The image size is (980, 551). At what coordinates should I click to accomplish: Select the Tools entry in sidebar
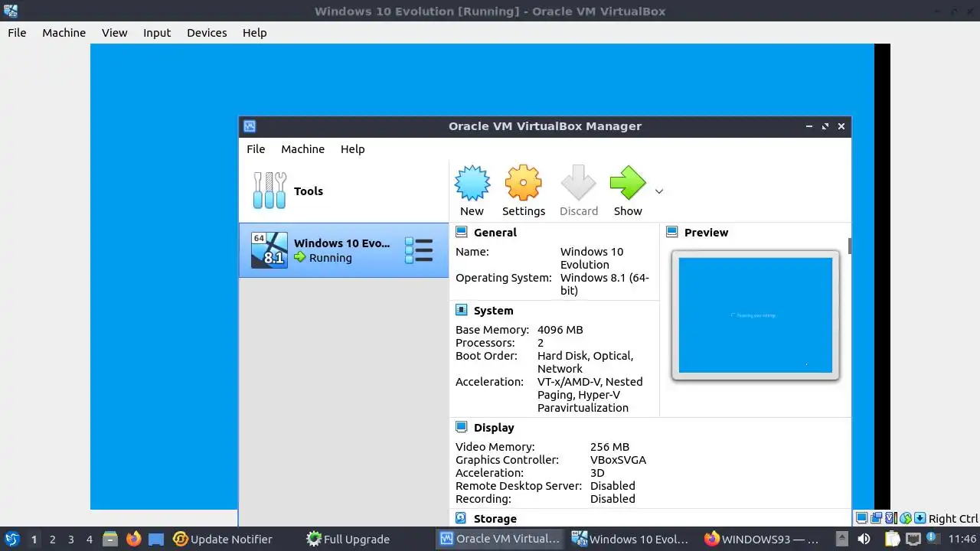tap(344, 191)
